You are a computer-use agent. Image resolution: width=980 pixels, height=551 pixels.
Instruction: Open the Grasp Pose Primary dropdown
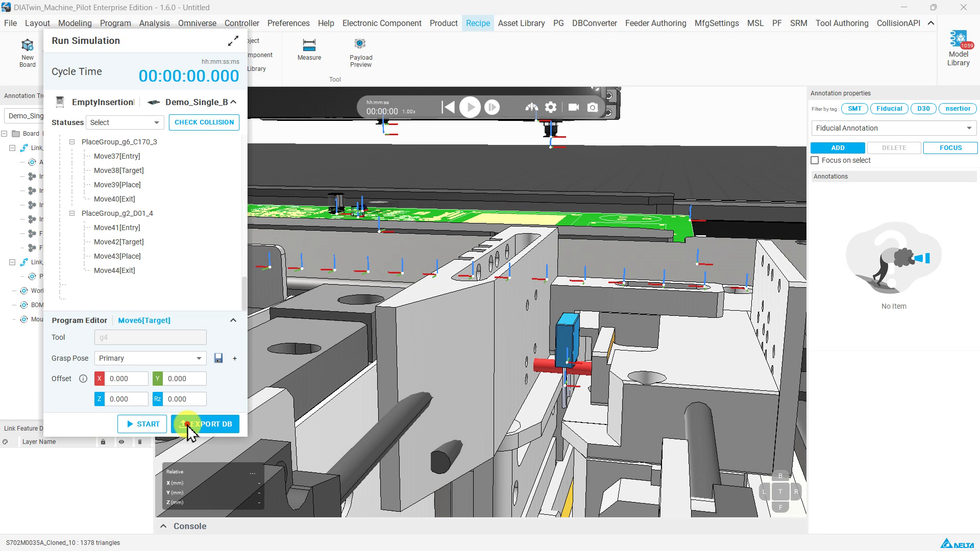(150, 358)
